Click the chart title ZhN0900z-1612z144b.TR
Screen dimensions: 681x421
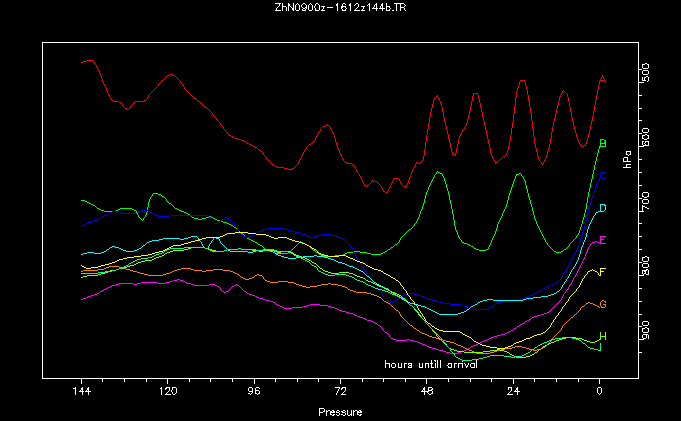(340, 7)
